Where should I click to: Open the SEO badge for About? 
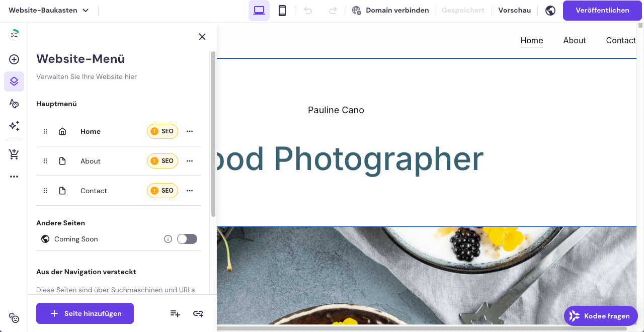click(x=163, y=161)
